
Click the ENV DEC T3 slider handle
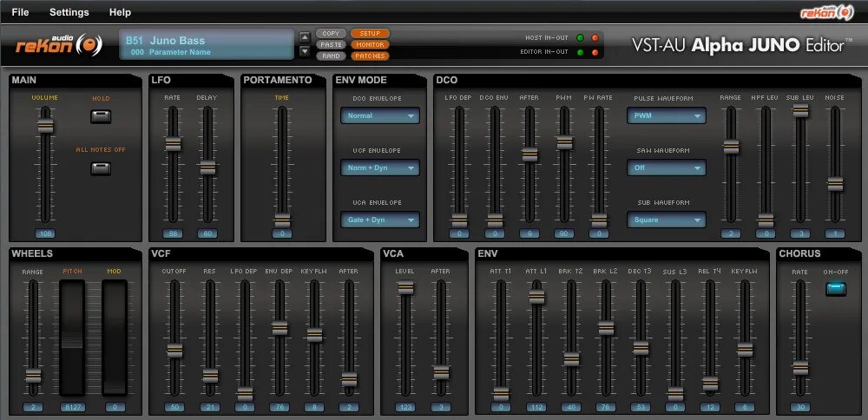coord(641,347)
